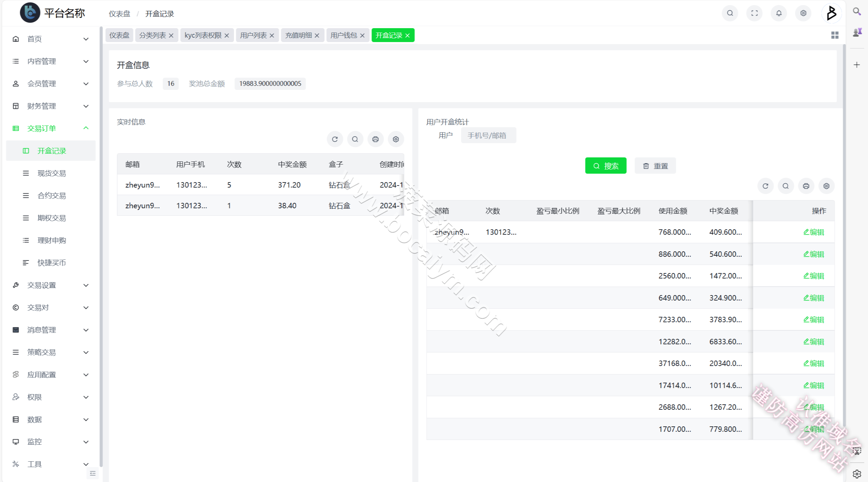Focus the 手机号/邮箱 input field
The image size is (868, 482).
point(488,135)
